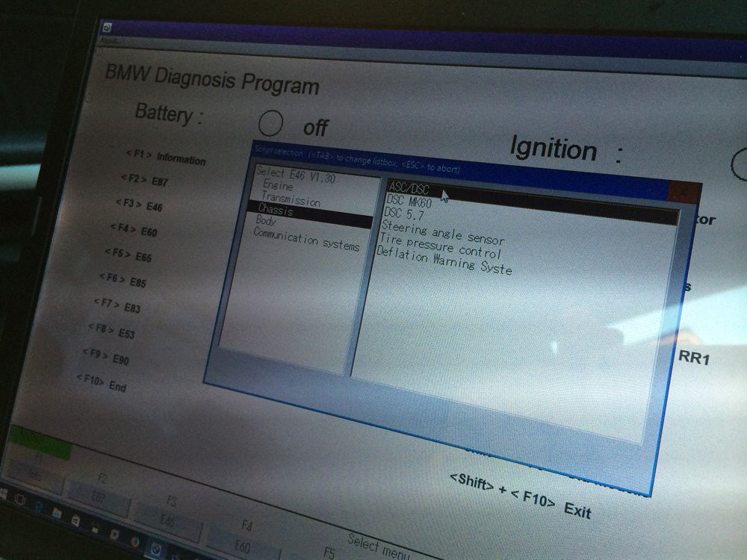Click the <F2> E87 menu line
Image resolution: width=747 pixels, height=560 pixels.
pyautogui.click(x=144, y=180)
